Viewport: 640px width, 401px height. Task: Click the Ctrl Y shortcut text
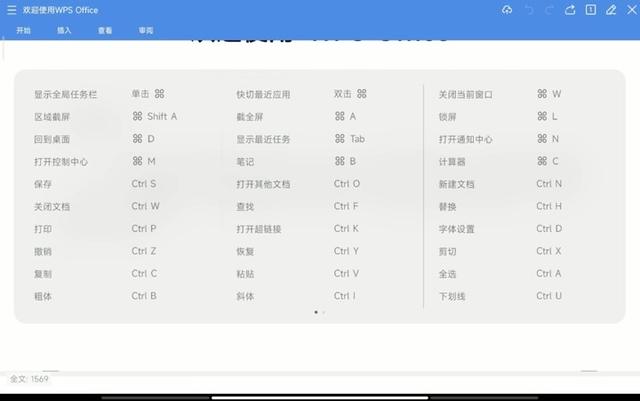click(x=346, y=251)
